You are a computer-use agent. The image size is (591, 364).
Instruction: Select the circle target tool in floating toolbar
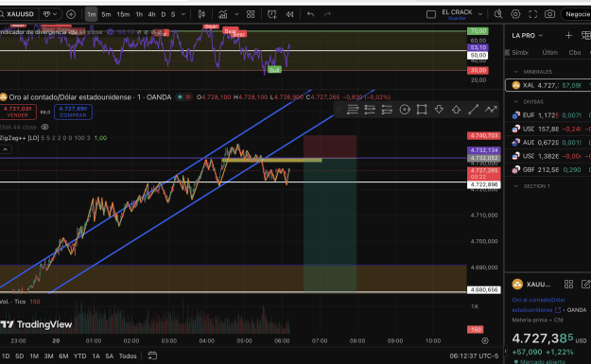(405, 110)
